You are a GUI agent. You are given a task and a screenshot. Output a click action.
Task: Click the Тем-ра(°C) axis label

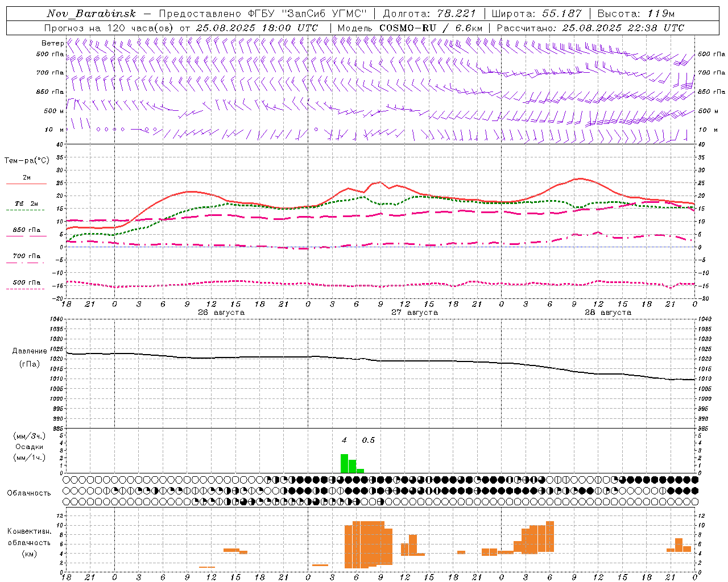pyautogui.click(x=27, y=161)
